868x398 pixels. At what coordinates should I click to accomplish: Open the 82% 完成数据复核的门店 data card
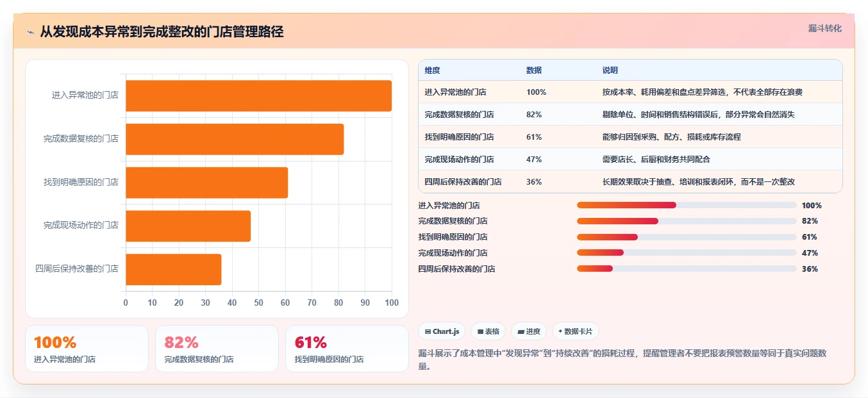(217, 349)
